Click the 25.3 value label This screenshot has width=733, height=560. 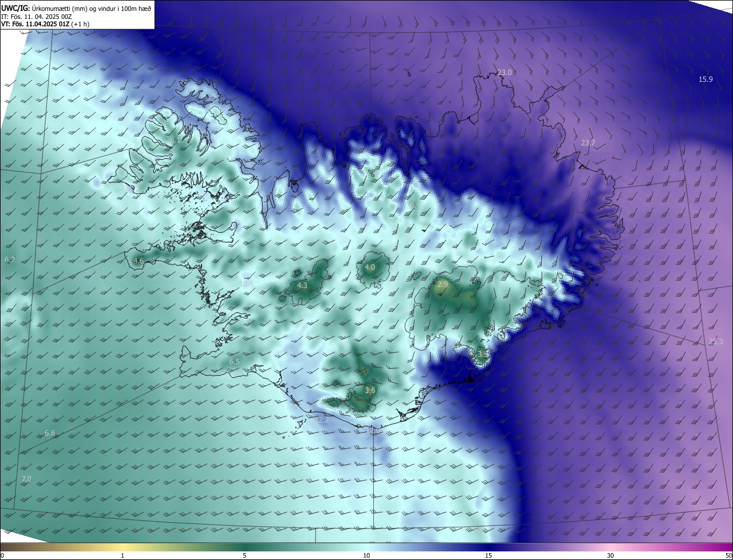pos(716,341)
